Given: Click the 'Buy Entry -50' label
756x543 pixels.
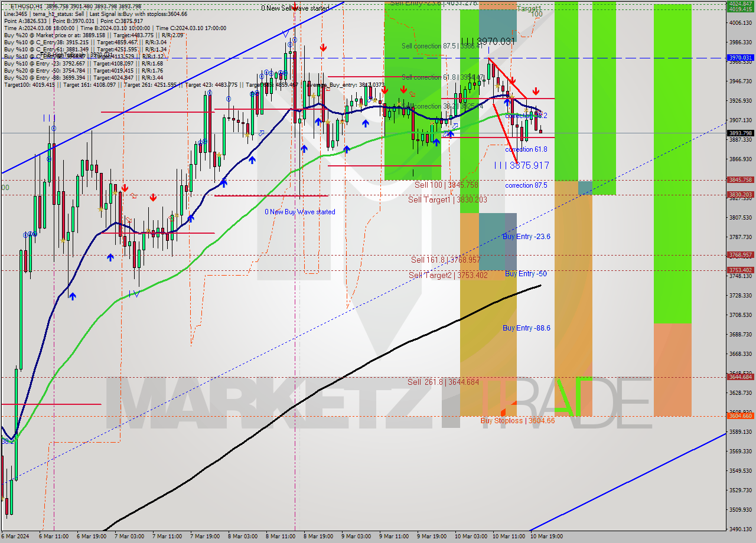Looking at the screenshot, I should point(526,274).
